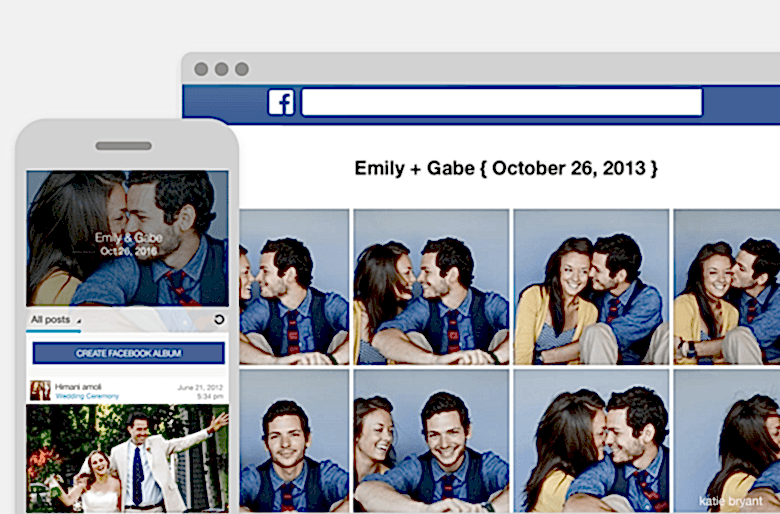Open the Wedding Ceremony link on the phone
Image resolution: width=780 pixels, height=514 pixels.
click(87, 397)
